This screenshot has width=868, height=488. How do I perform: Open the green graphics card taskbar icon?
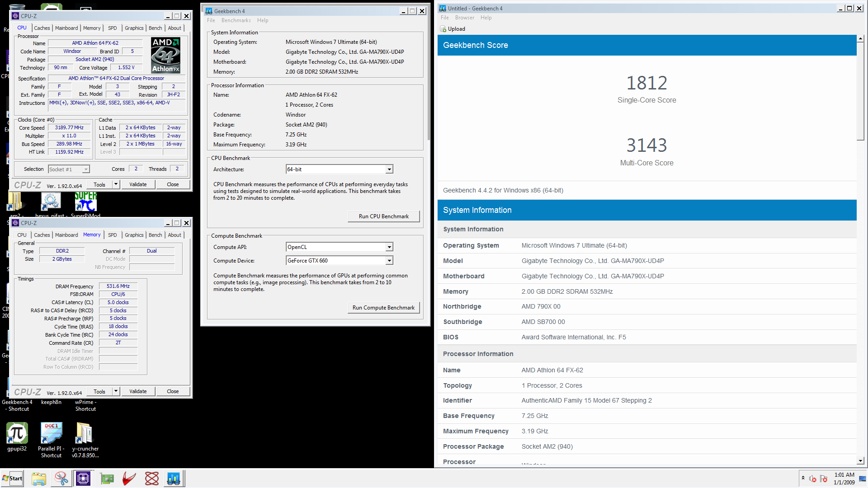[x=107, y=479]
